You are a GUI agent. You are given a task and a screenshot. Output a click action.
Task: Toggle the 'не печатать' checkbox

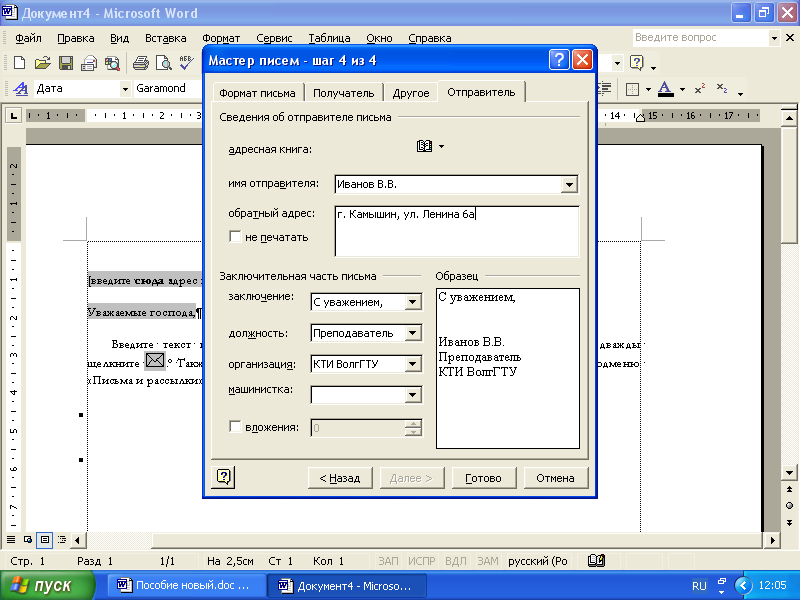[235, 236]
